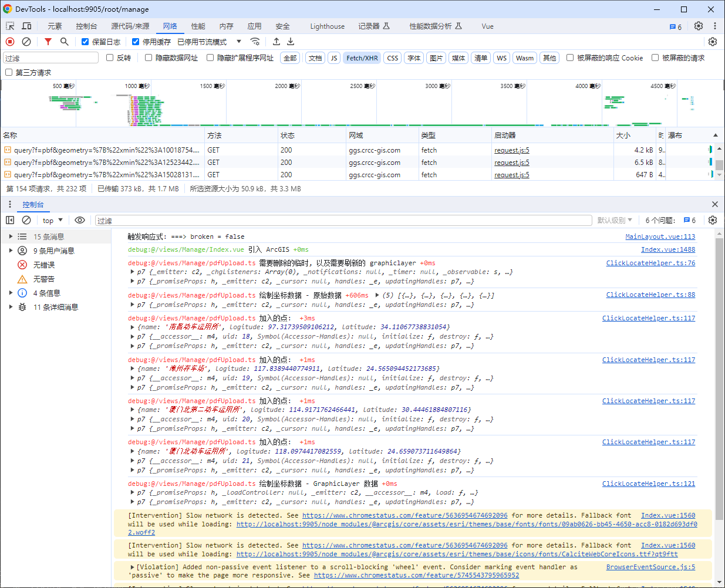The height and width of the screenshot is (588, 725).
Task: Filter requests by JS type
Action: click(x=334, y=58)
